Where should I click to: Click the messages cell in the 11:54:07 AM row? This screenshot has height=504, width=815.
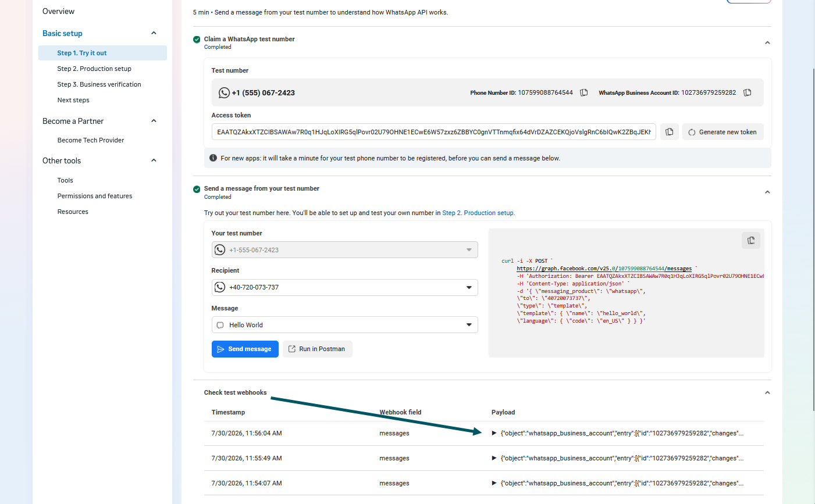[x=394, y=483]
